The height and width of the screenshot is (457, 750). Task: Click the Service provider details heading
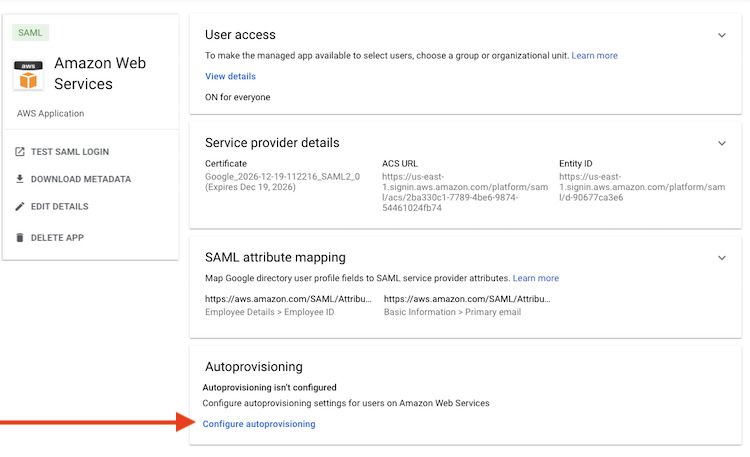click(272, 143)
